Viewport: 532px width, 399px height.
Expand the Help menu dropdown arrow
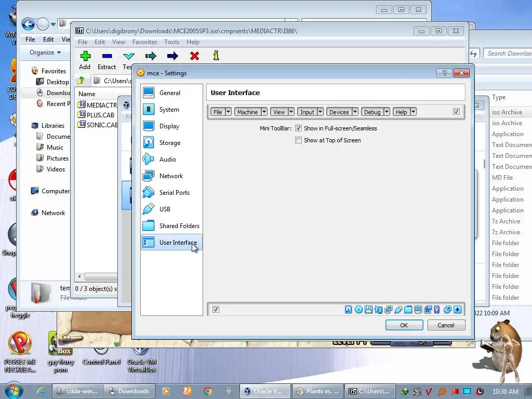[x=413, y=112]
